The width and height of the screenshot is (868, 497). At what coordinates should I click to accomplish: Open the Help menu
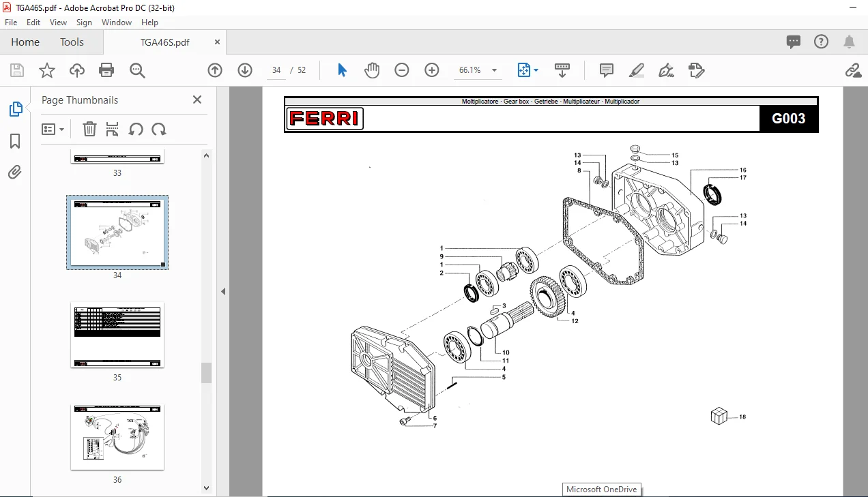149,22
